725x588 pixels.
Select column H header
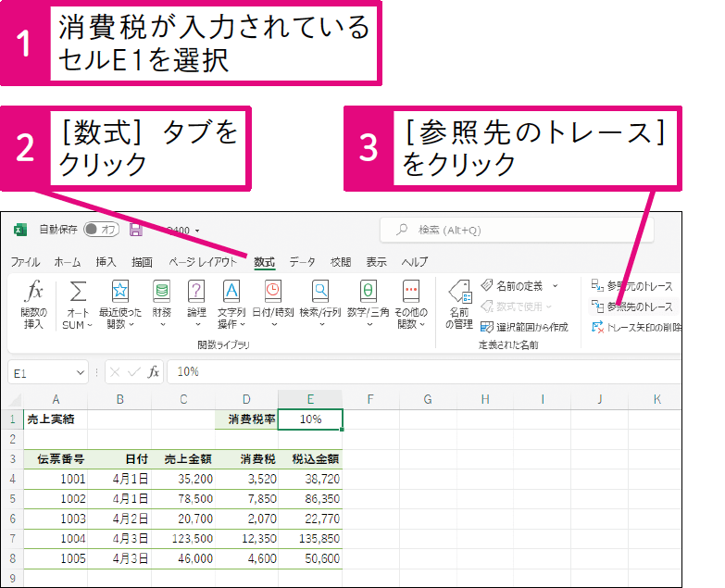485,399
